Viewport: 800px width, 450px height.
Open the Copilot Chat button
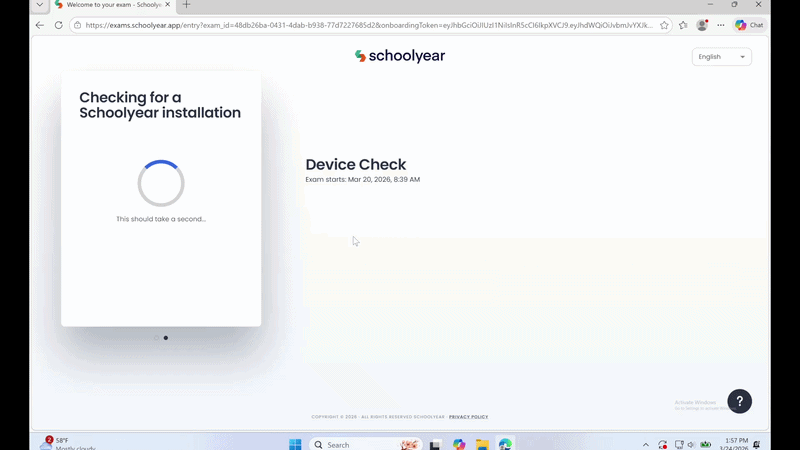[x=750, y=25]
